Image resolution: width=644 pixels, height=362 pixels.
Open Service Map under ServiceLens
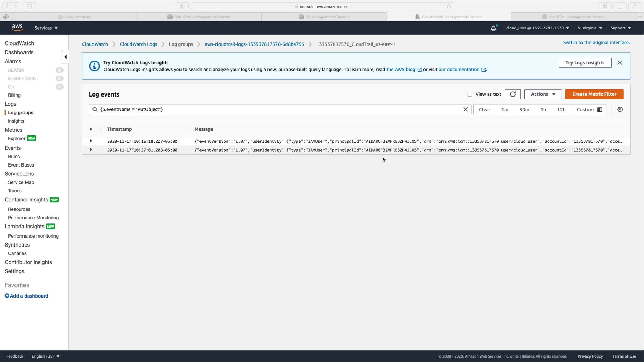click(21, 182)
